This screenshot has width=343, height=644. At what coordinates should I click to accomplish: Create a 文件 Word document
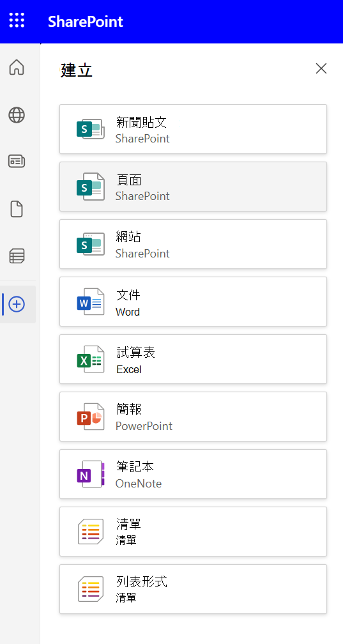(193, 302)
